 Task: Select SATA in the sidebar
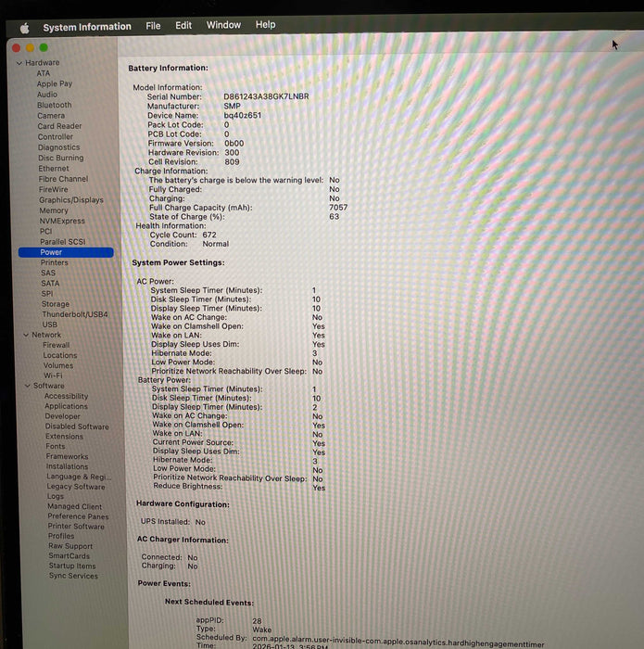coord(50,284)
